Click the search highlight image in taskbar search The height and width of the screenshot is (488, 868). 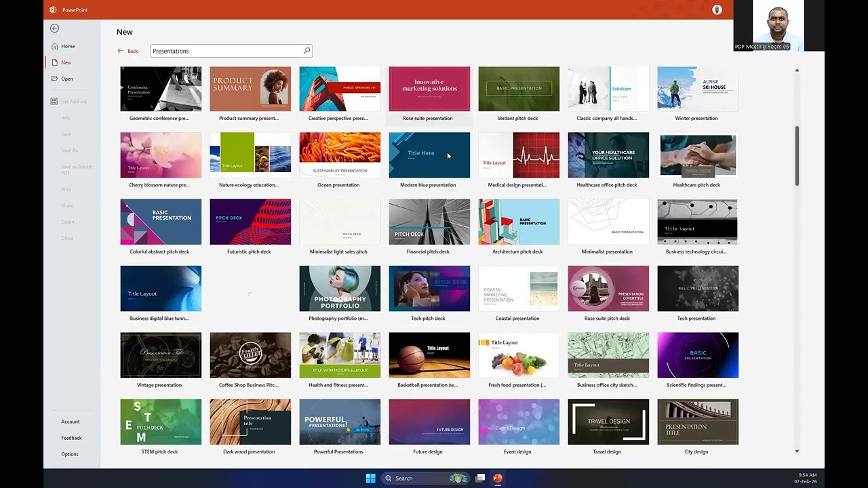click(x=459, y=478)
